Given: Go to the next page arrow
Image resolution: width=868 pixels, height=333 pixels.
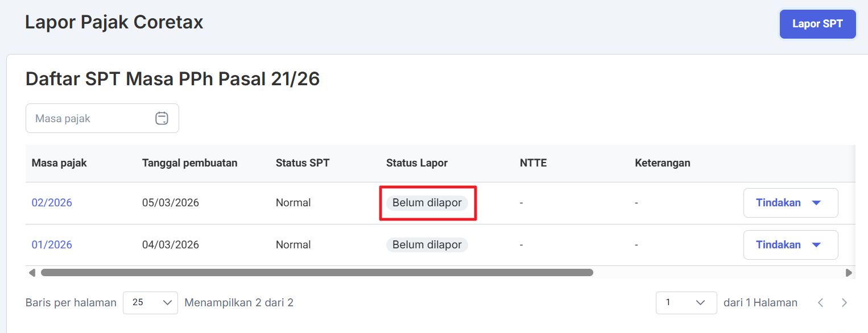Looking at the screenshot, I should pos(844,303).
